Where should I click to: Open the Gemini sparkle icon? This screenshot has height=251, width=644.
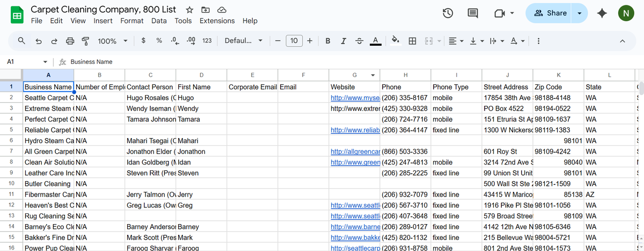click(x=602, y=13)
